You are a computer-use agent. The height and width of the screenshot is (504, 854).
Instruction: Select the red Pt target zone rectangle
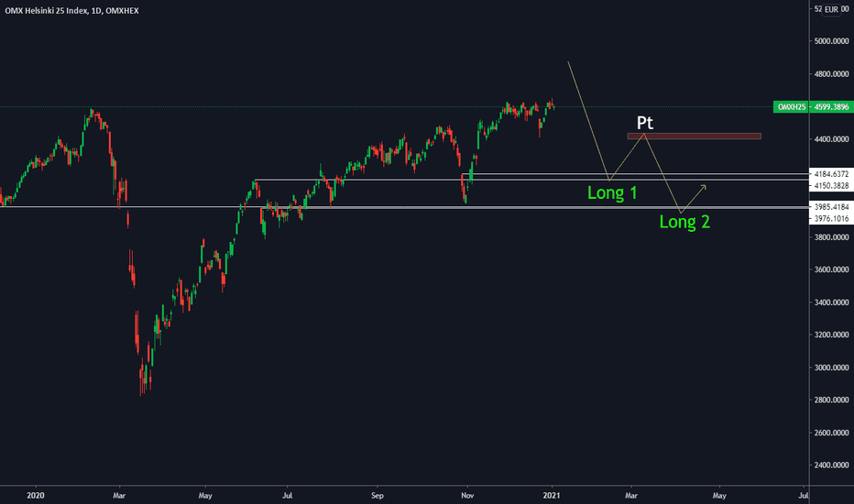(x=694, y=137)
